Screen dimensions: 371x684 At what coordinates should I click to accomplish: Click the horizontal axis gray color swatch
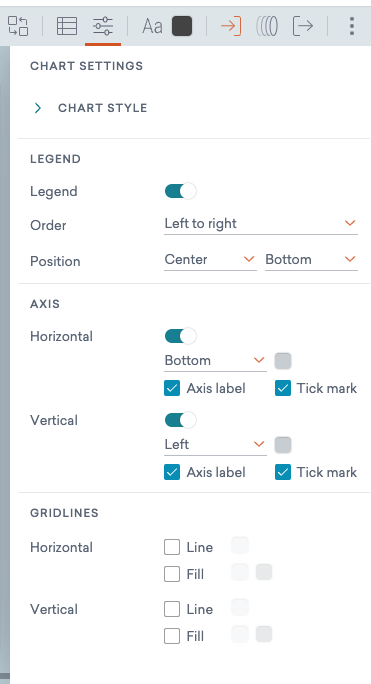[283, 361]
